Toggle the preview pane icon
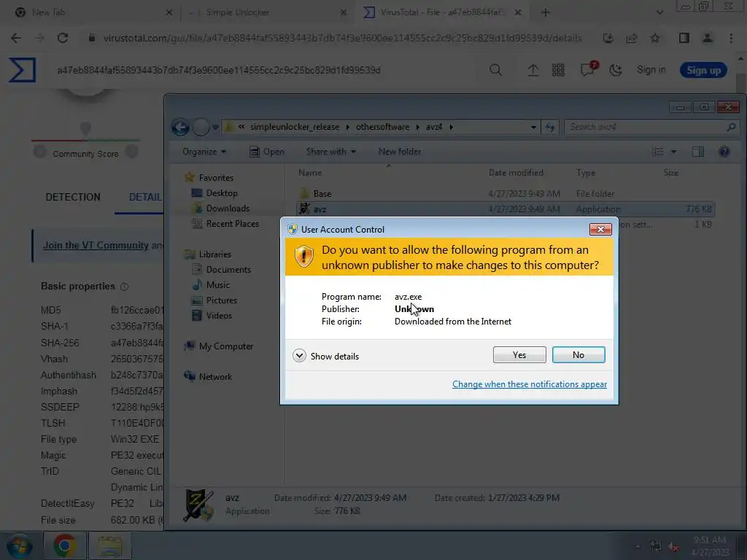This screenshot has height=560, width=747. [x=698, y=152]
